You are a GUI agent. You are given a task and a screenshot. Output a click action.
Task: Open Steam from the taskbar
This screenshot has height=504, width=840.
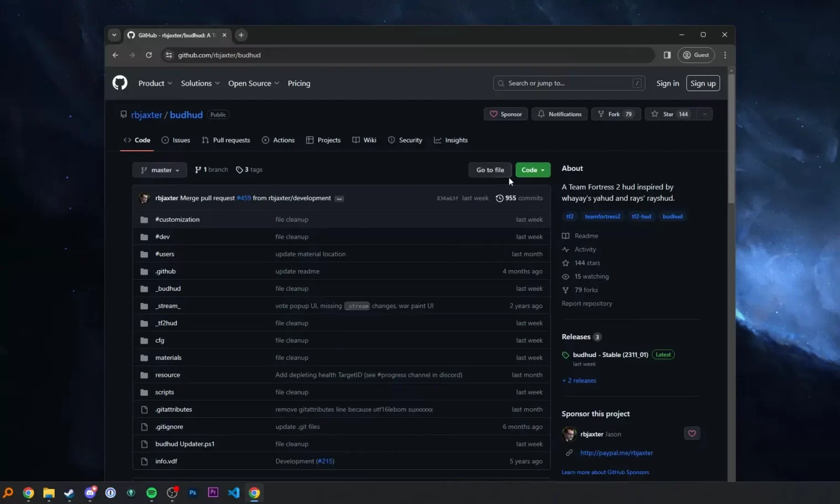pyautogui.click(x=69, y=493)
